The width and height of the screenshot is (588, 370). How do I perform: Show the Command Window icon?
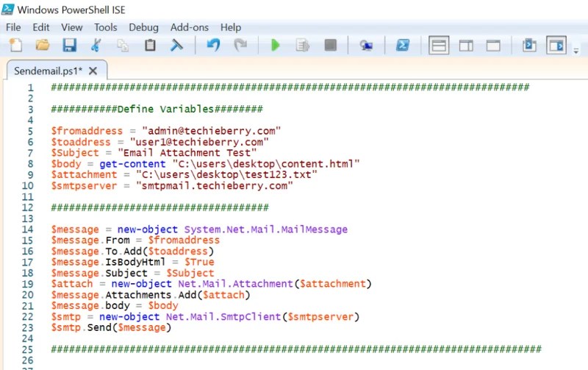point(529,46)
